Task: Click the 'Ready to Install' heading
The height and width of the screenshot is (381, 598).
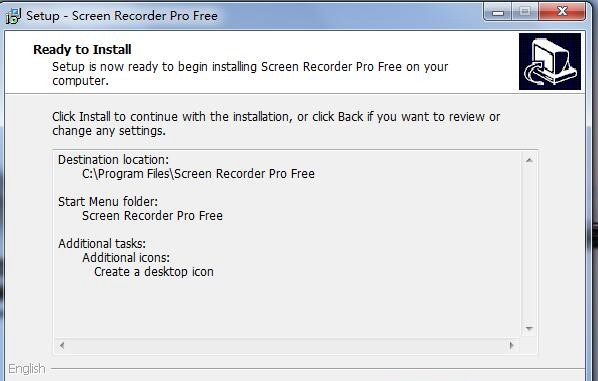Action: click(x=82, y=50)
